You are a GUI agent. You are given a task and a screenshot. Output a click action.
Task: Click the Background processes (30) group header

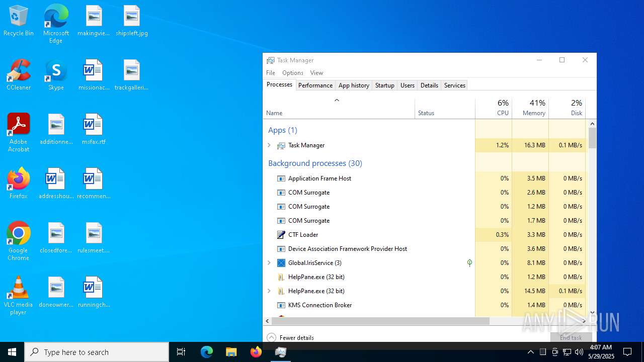(315, 163)
